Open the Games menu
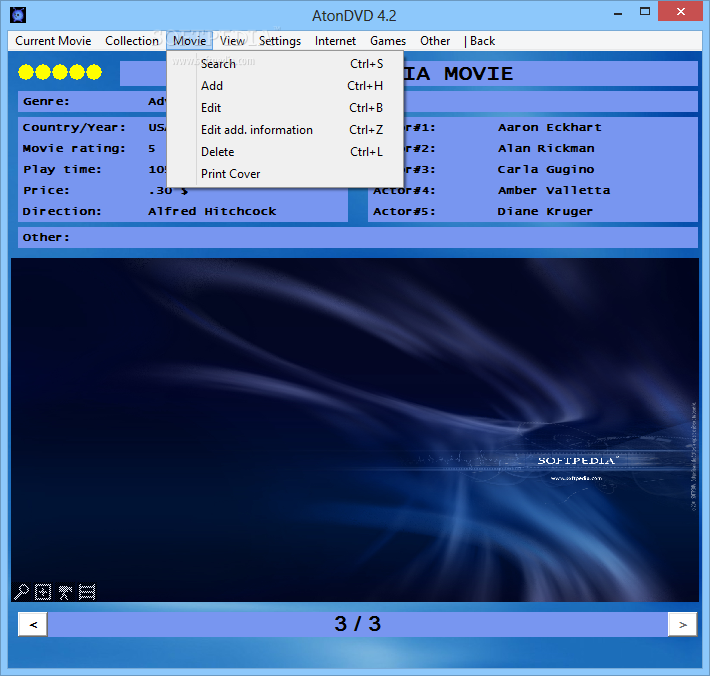Screen dimensions: 710x676 click(x=388, y=41)
